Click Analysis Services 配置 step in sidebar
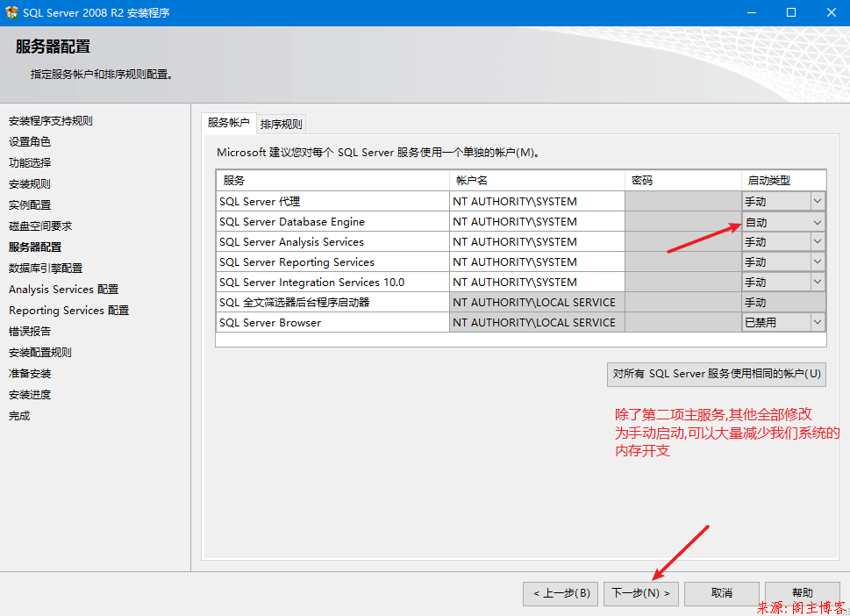This screenshot has width=850, height=616. (x=63, y=290)
